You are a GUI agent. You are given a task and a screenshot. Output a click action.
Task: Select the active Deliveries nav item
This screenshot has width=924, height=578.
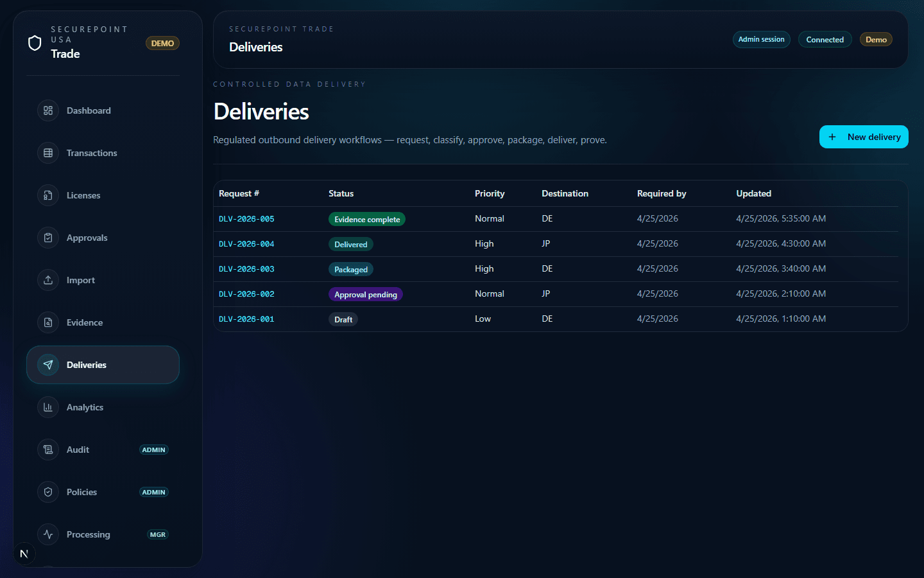tap(103, 365)
